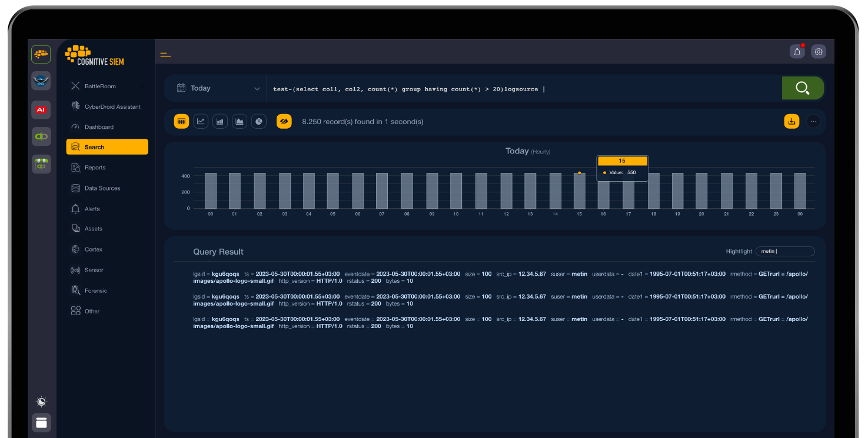Open the Today date range dropdown
The height and width of the screenshot is (438, 868).
pos(215,88)
